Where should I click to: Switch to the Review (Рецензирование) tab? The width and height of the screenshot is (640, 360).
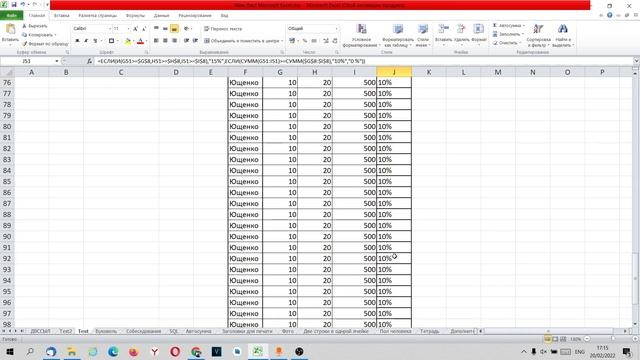click(195, 16)
